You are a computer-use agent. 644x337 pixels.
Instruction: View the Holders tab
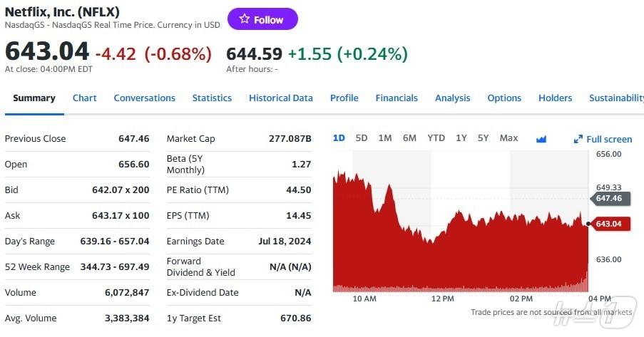click(x=555, y=98)
